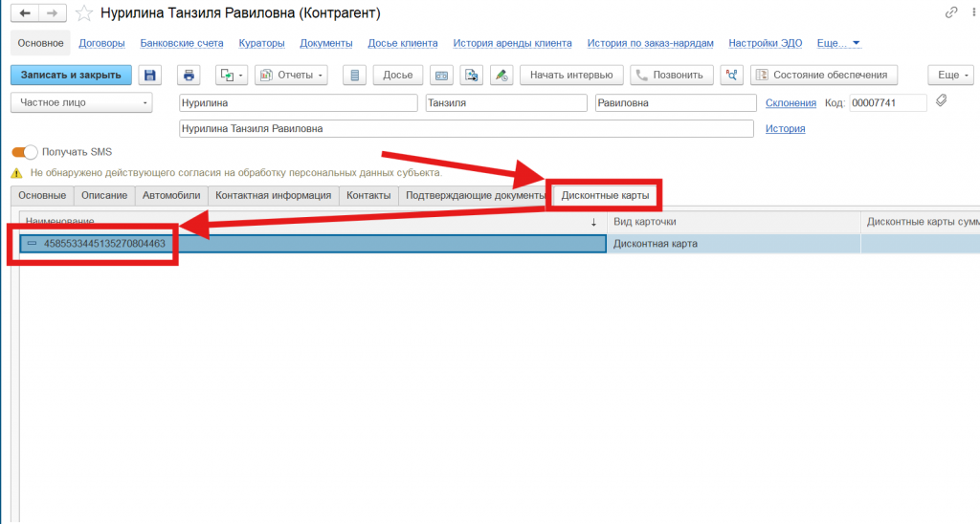Click the print icon in the toolbar
The image size is (980, 524).
[x=189, y=75]
